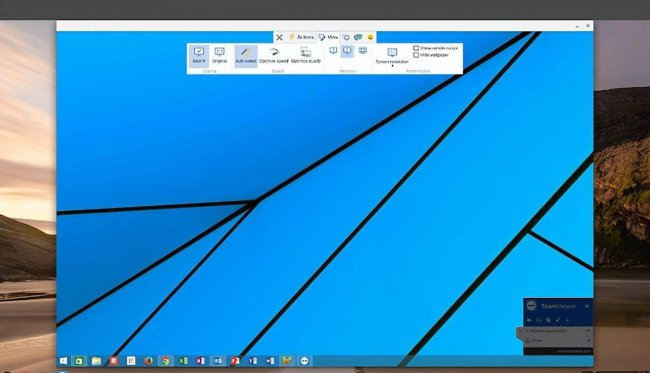
Task: Choose Optimize quality option
Action: click(x=306, y=56)
